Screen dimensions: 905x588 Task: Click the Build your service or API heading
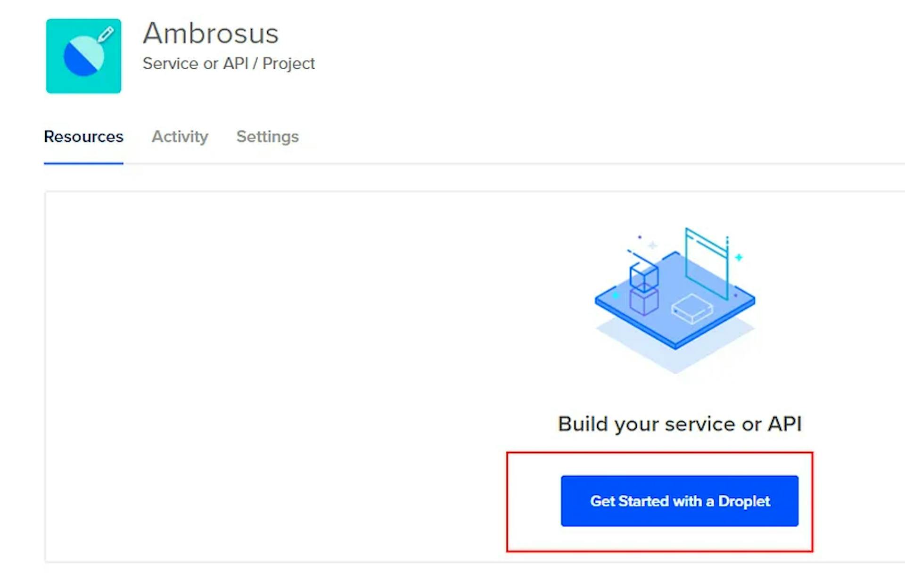pos(679,424)
